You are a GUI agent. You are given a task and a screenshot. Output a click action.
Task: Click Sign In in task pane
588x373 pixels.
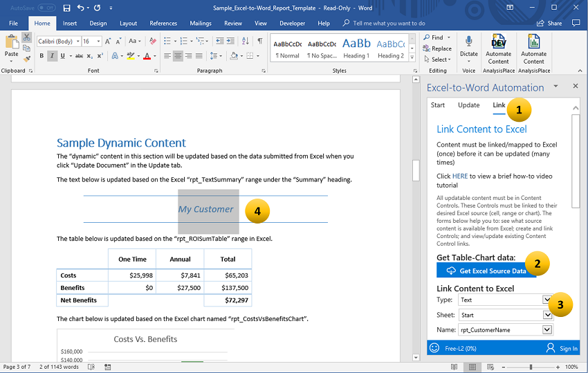click(562, 348)
